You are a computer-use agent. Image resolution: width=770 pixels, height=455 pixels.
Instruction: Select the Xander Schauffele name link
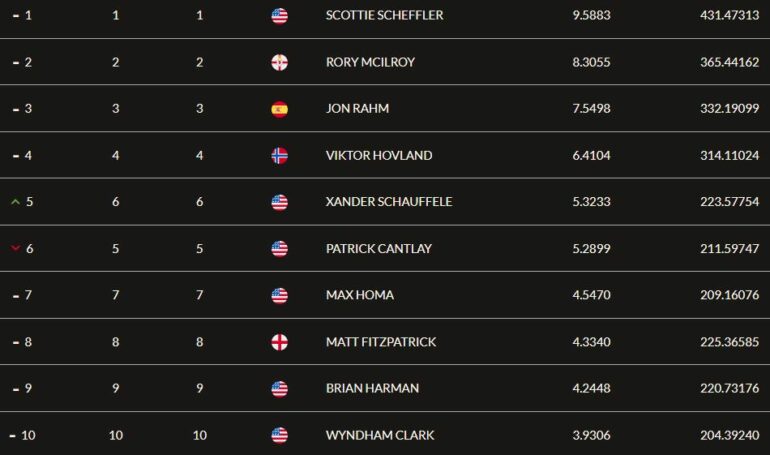point(388,202)
